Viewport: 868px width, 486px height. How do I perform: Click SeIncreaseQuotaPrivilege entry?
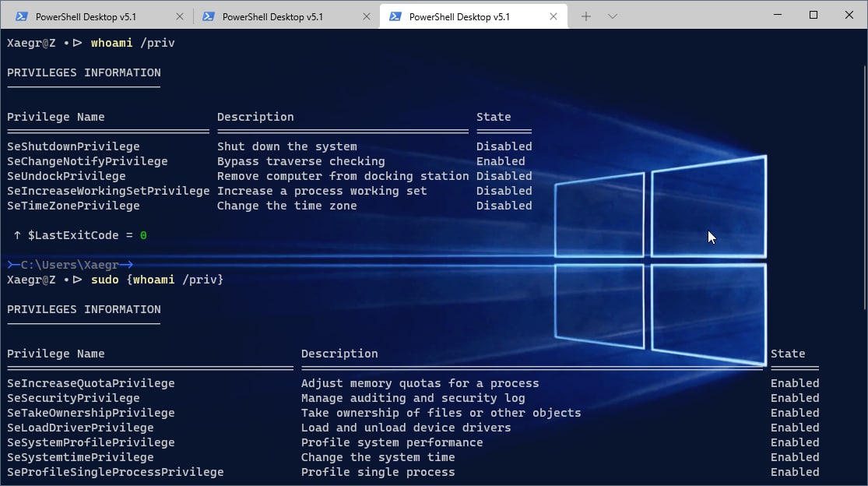click(x=91, y=384)
